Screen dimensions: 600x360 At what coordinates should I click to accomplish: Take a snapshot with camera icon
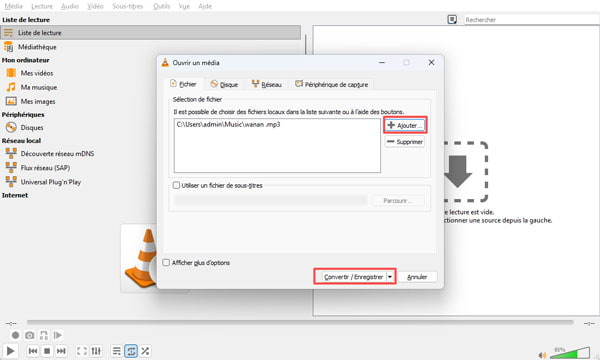(29, 336)
